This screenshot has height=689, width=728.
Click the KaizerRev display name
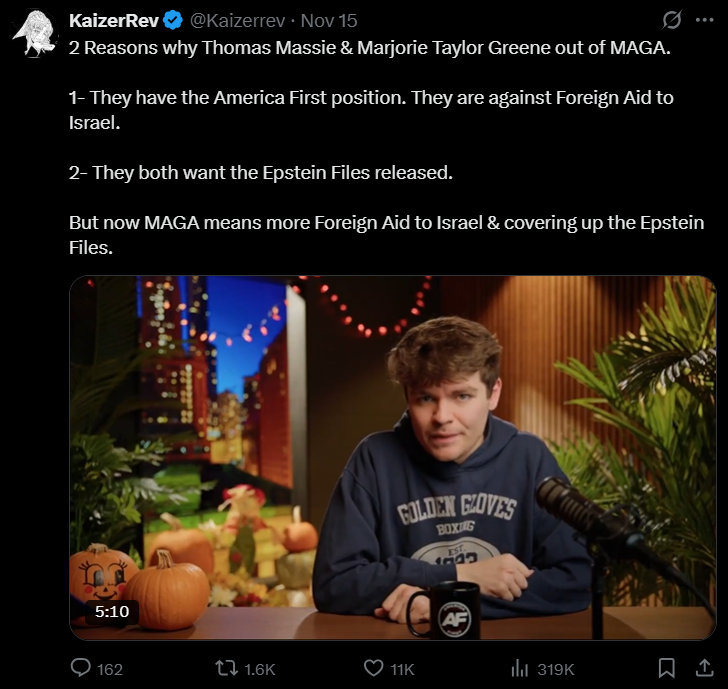pyautogui.click(x=114, y=20)
